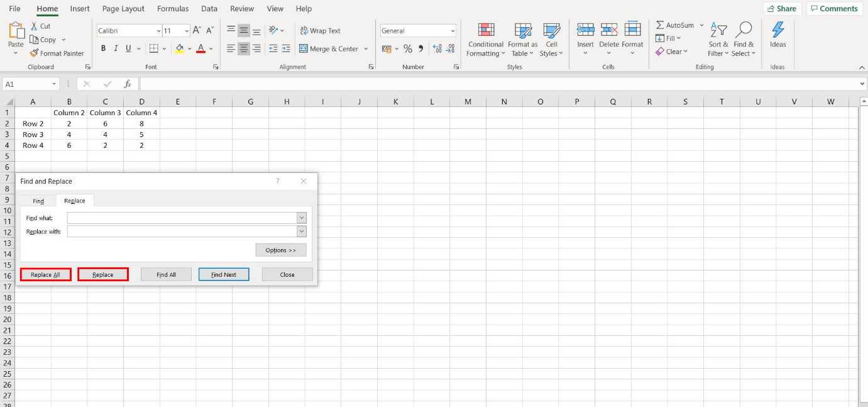Click the Insert Function fx icon
The image size is (868, 407).
(x=128, y=84)
